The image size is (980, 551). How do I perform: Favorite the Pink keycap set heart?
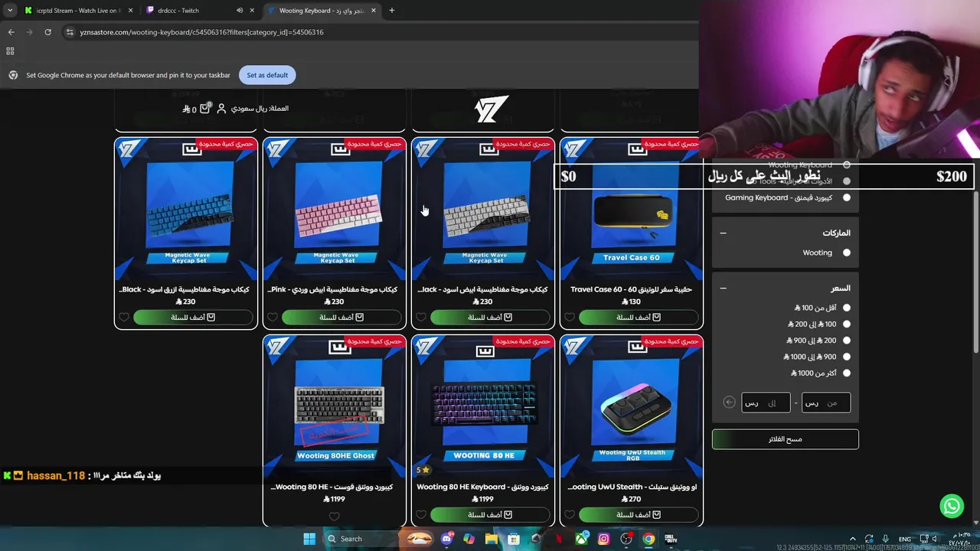273,317
